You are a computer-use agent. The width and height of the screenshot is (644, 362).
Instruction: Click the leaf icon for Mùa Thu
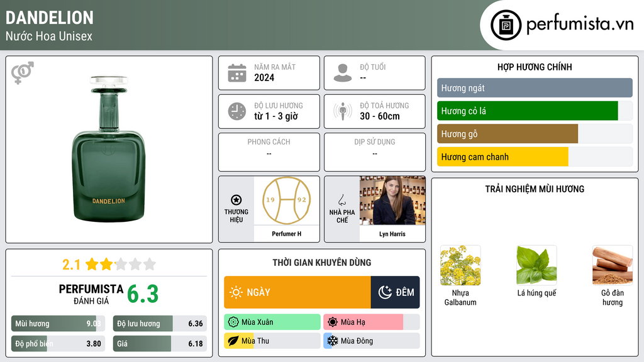233,341
